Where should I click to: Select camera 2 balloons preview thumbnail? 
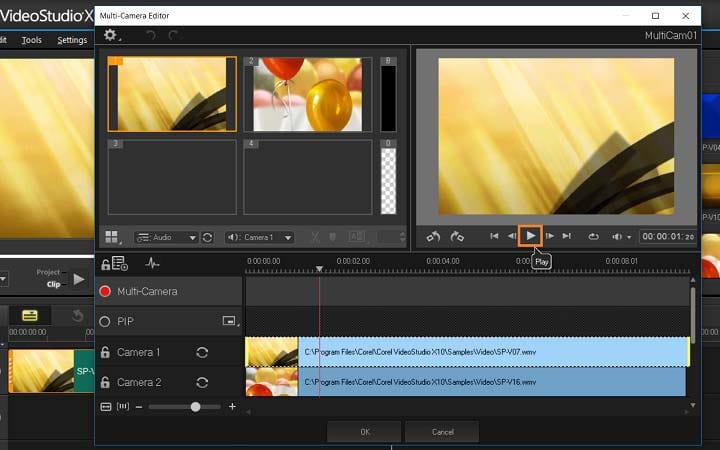pyautogui.click(x=308, y=94)
